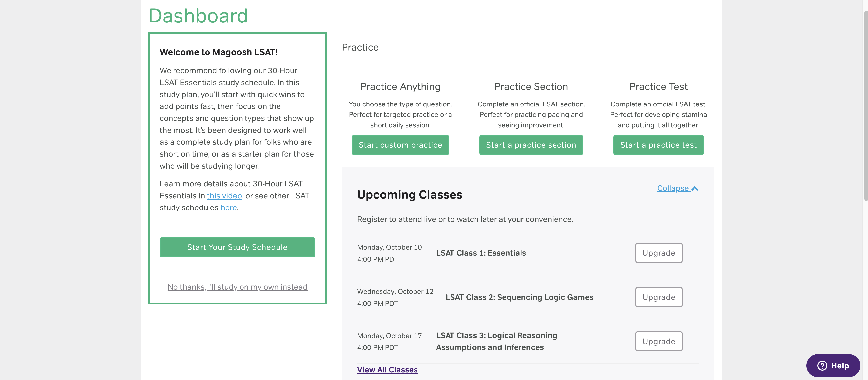868x380 pixels.
Task: Select LSAT Class 1: Essentials title
Action: coord(481,253)
